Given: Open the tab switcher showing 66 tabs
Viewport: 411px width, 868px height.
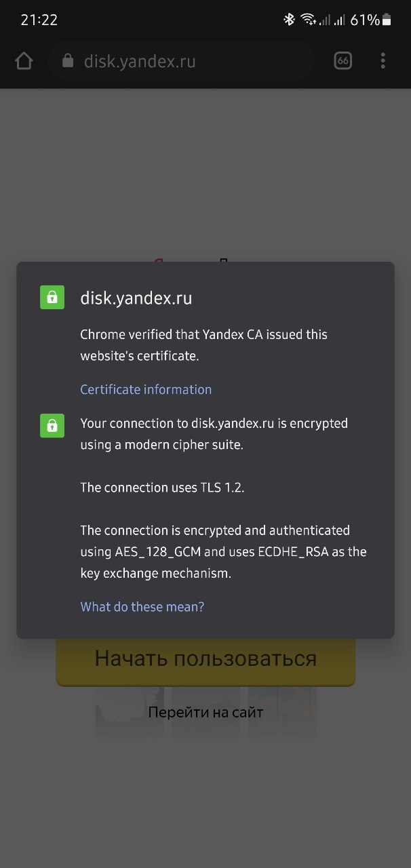Looking at the screenshot, I should tap(343, 61).
